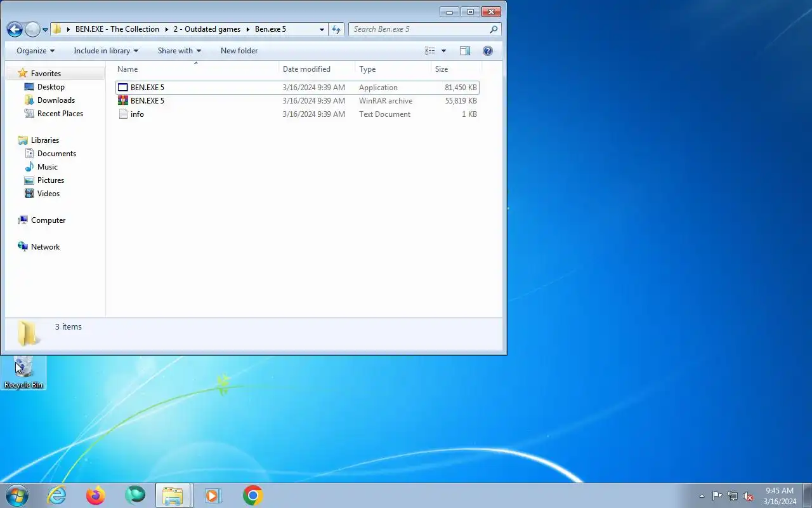812x508 pixels.
Task: Open the Videos library
Action: [48, 194]
